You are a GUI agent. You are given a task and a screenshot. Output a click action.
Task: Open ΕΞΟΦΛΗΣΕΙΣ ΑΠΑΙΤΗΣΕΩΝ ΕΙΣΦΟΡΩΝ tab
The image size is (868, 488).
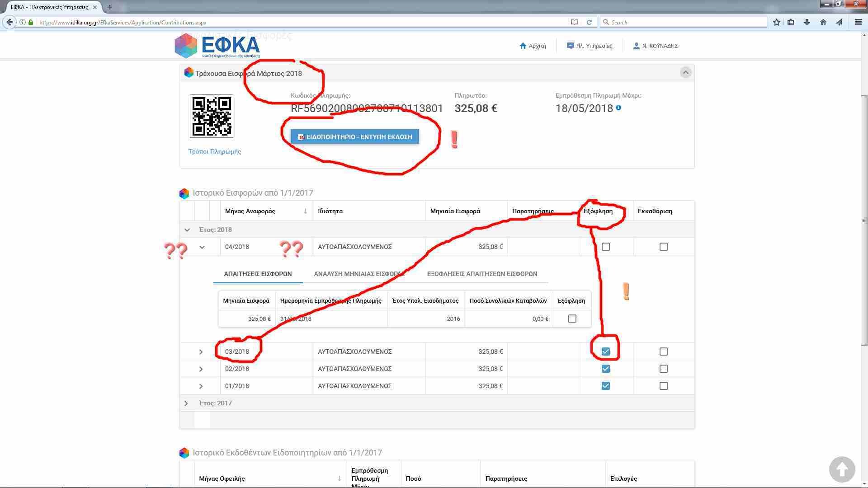click(x=482, y=274)
